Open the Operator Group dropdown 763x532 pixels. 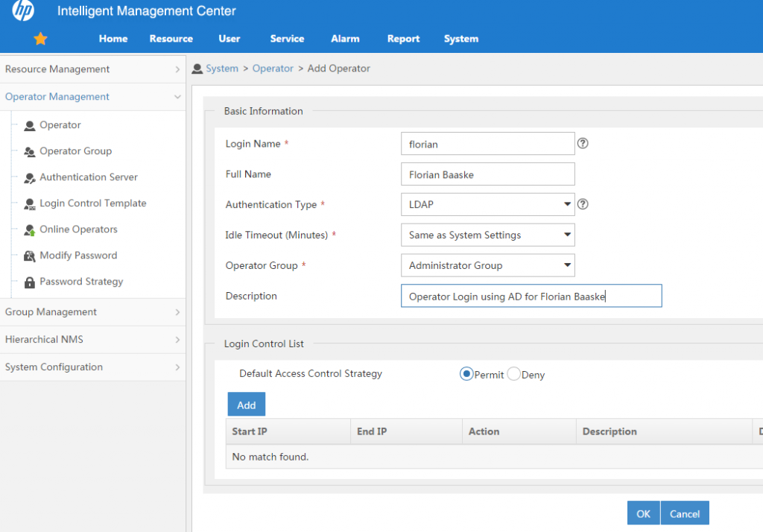point(568,265)
